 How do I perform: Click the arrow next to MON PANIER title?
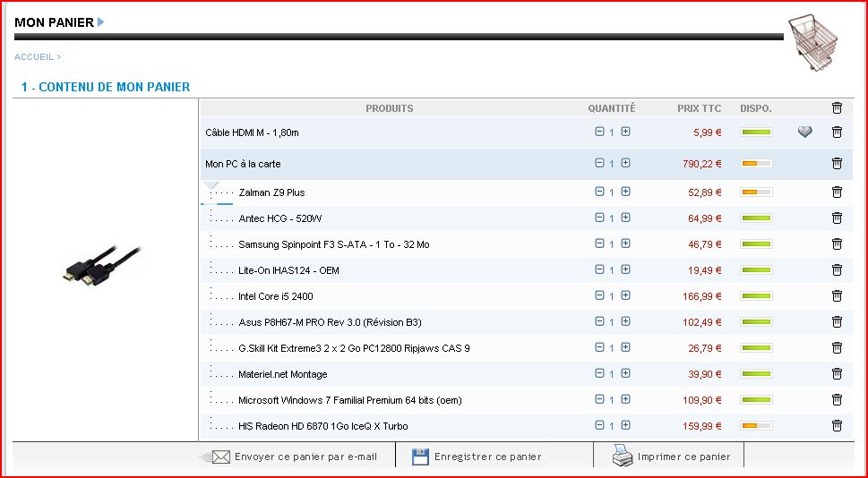point(101,22)
